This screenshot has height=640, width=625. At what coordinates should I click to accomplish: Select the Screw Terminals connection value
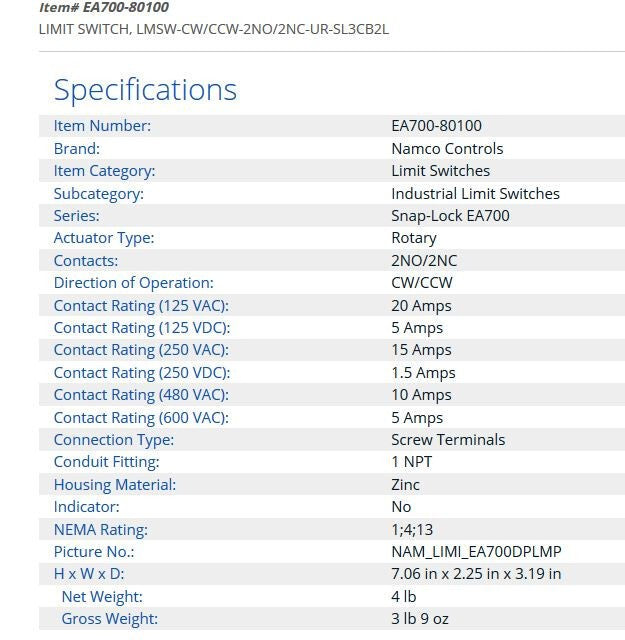(x=448, y=440)
